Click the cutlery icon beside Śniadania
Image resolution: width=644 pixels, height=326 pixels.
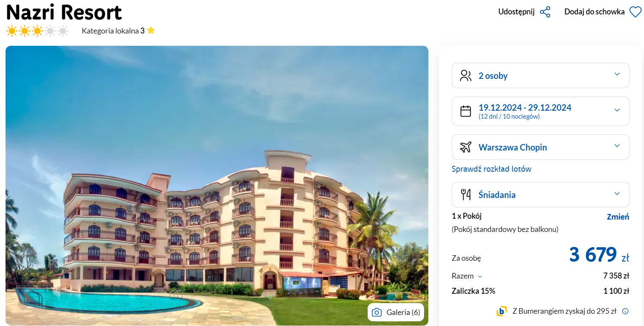(466, 195)
